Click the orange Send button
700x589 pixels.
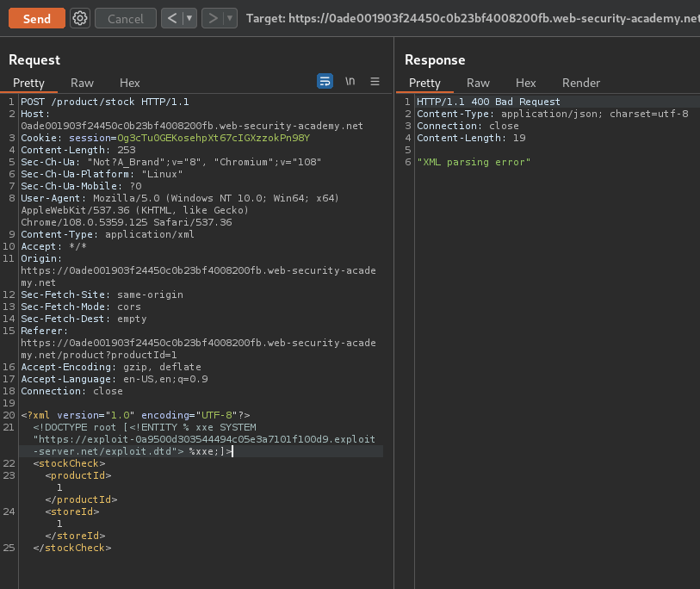click(x=37, y=18)
